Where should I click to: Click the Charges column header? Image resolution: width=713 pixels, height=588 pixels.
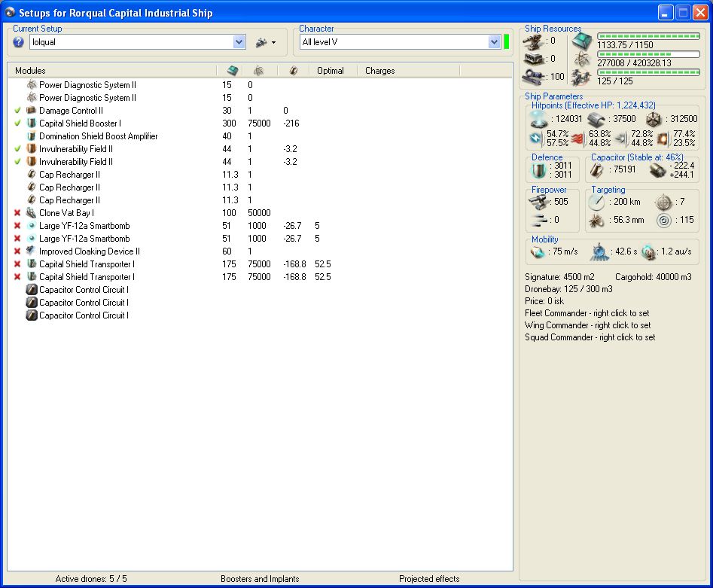[x=379, y=71]
